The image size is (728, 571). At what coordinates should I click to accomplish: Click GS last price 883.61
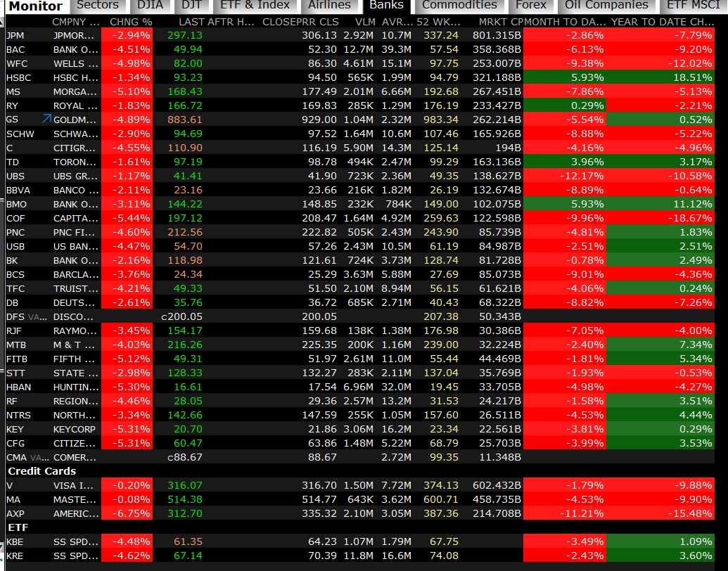tap(185, 120)
